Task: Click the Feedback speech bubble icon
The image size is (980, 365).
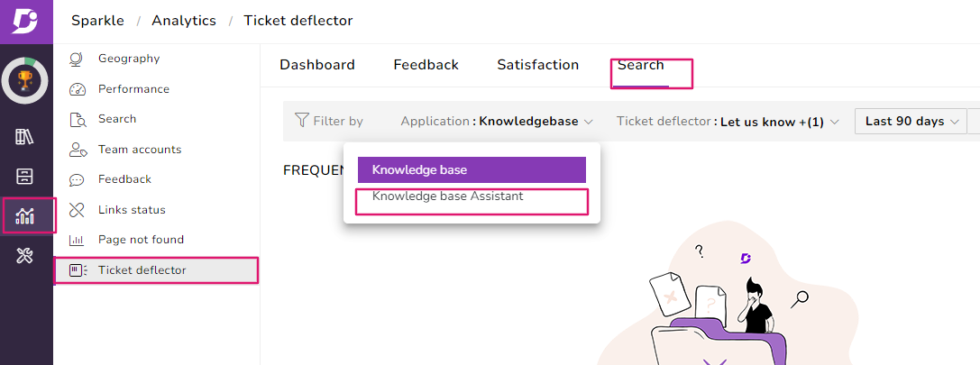Action: pyautogui.click(x=77, y=180)
